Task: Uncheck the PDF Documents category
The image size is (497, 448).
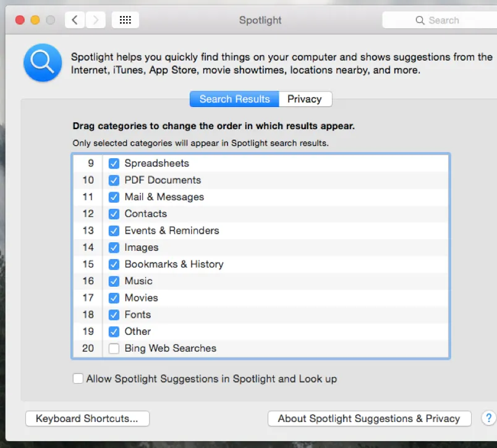Action: 114,180
